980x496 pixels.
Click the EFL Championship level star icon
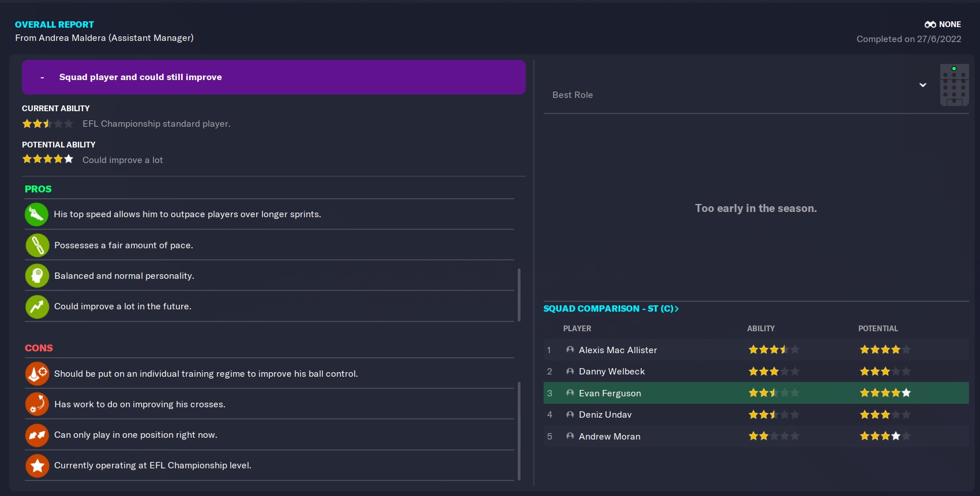coord(37,465)
